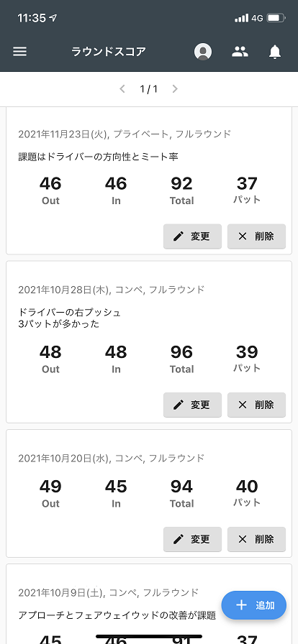Viewport: 298px width, 644px height.
Task: Select the 96 Total score value
Action: [181, 352]
